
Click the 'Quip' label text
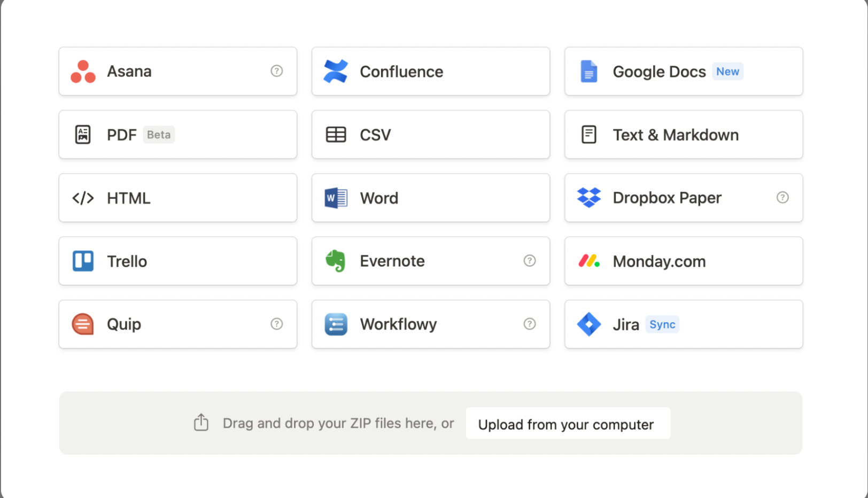pyautogui.click(x=124, y=324)
